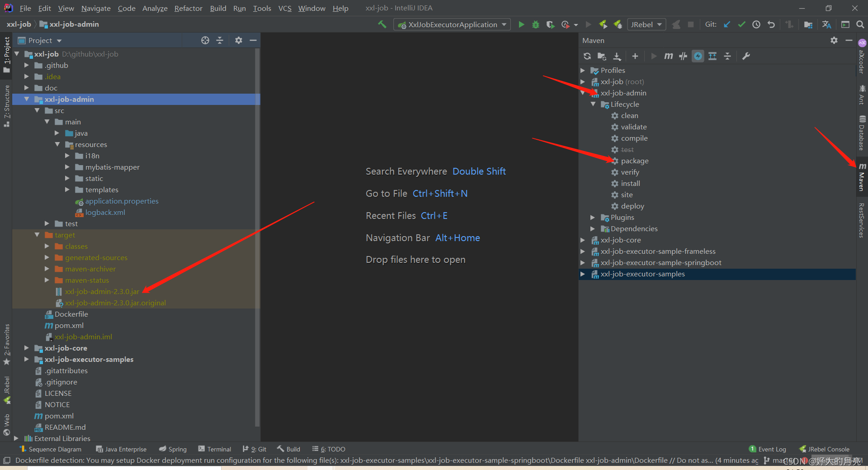Select application.properties in resources
Viewport: 868px width, 470px height.
click(x=122, y=201)
